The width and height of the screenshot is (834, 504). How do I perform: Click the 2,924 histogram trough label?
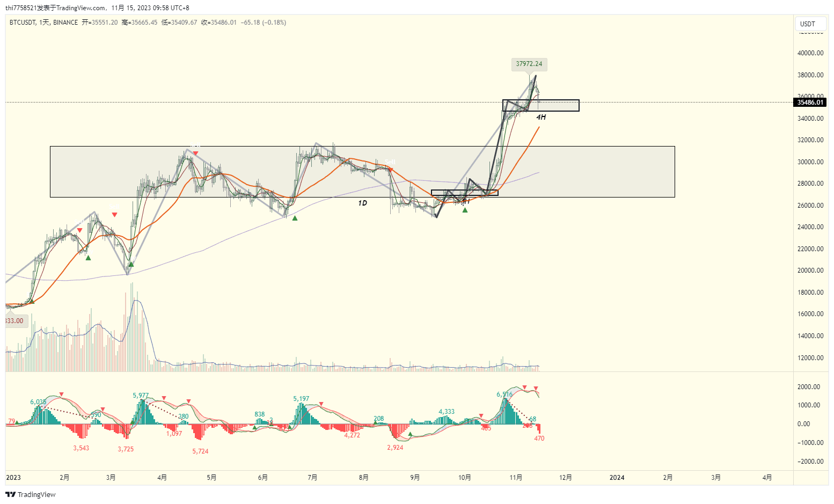(395, 448)
